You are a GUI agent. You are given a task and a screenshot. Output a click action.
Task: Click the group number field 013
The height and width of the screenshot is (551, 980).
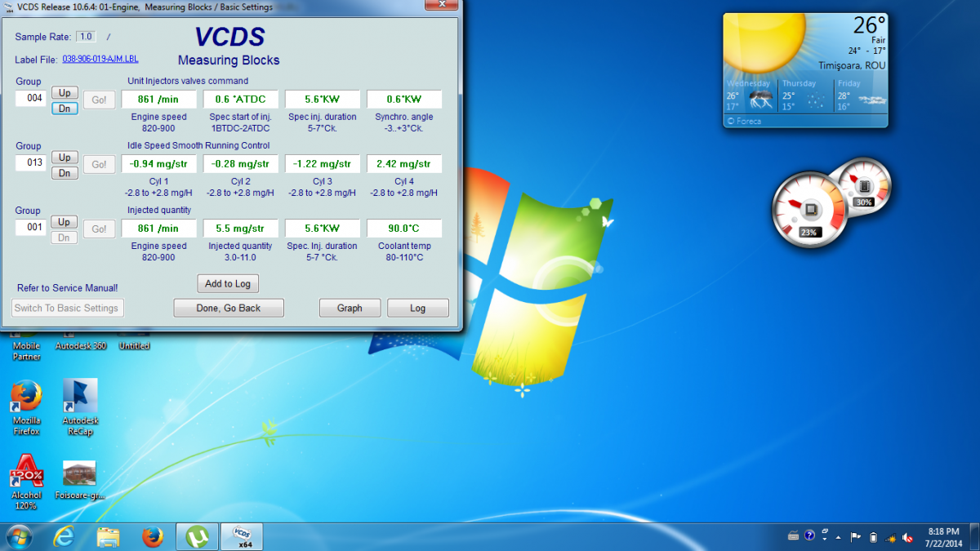[31, 163]
